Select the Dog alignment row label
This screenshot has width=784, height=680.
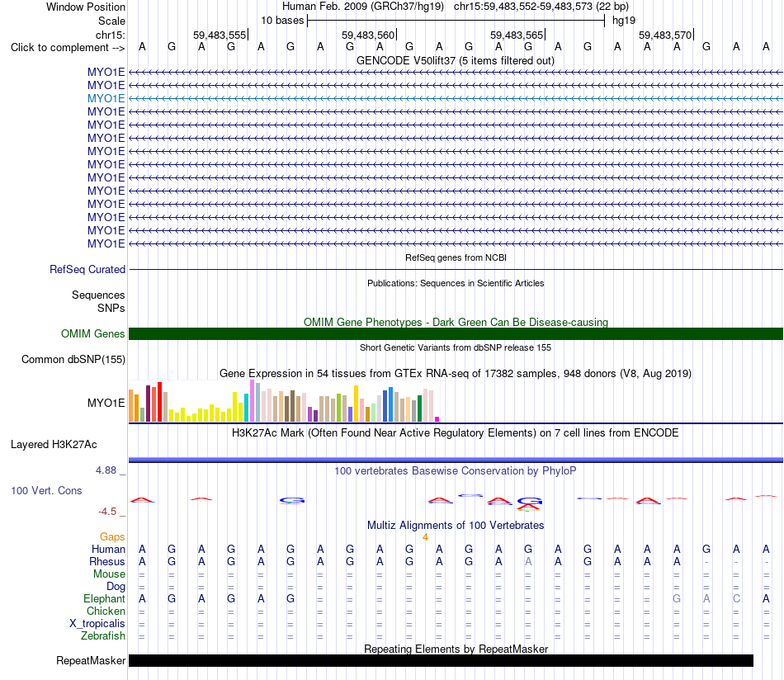(116, 586)
